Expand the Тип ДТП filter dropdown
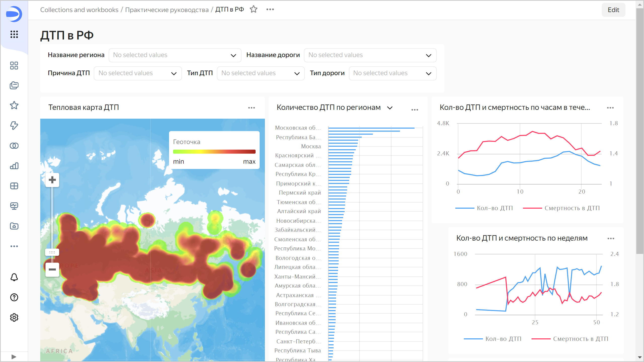 pyautogui.click(x=261, y=73)
